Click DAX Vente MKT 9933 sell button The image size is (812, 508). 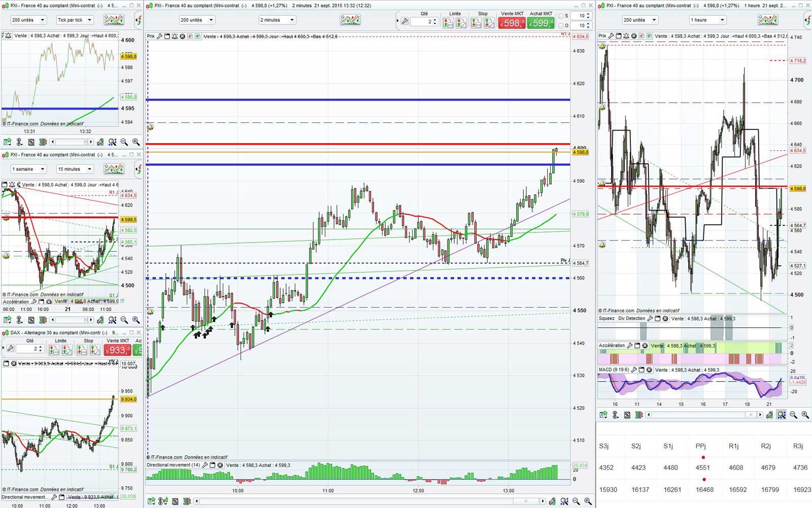coord(118,350)
